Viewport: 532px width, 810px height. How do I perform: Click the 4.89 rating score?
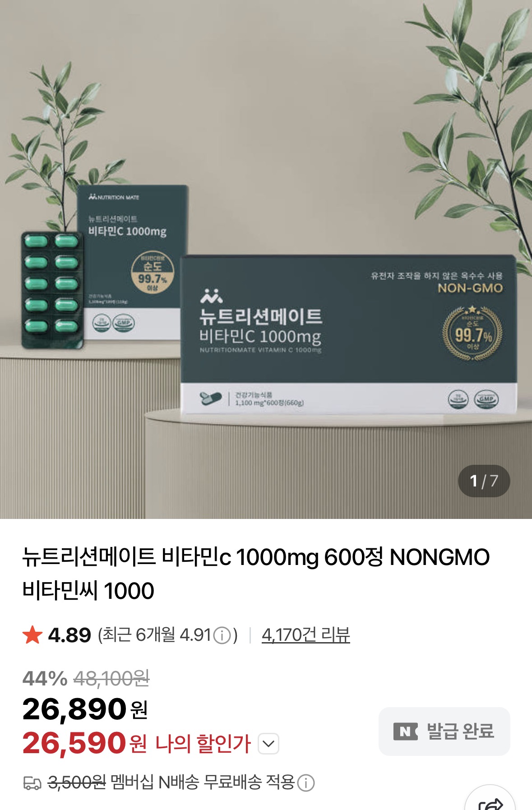69,635
